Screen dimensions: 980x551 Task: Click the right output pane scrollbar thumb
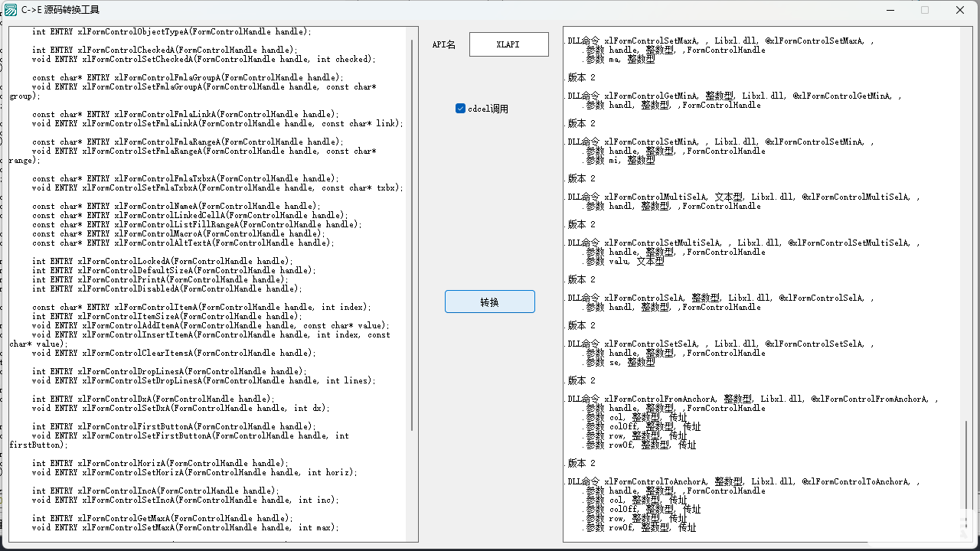(x=965, y=474)
